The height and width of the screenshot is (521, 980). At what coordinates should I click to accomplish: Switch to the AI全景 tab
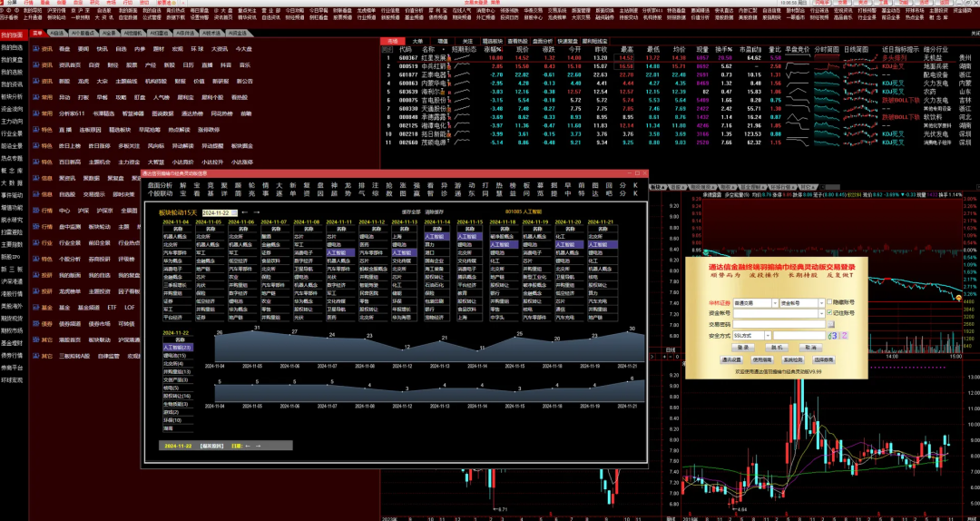[x=110, y=34]
